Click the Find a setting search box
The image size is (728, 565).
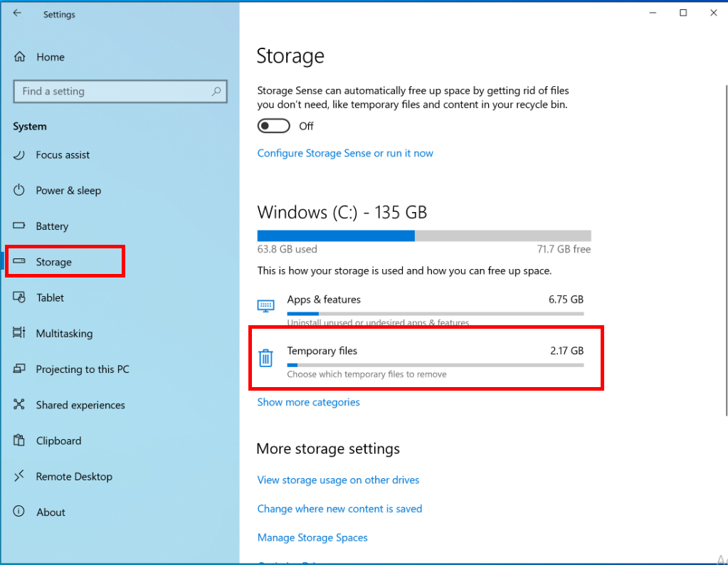click(114, 92)
